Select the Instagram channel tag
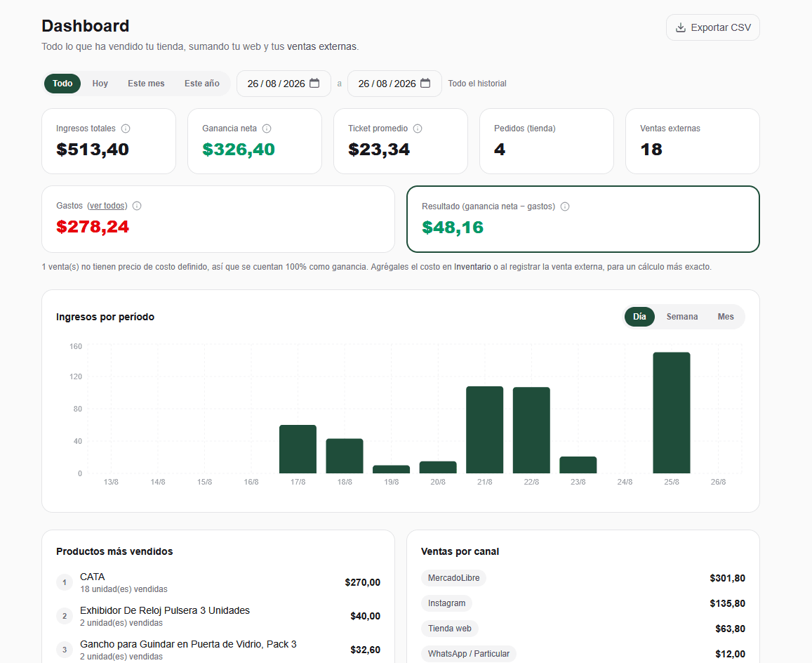 446,603
